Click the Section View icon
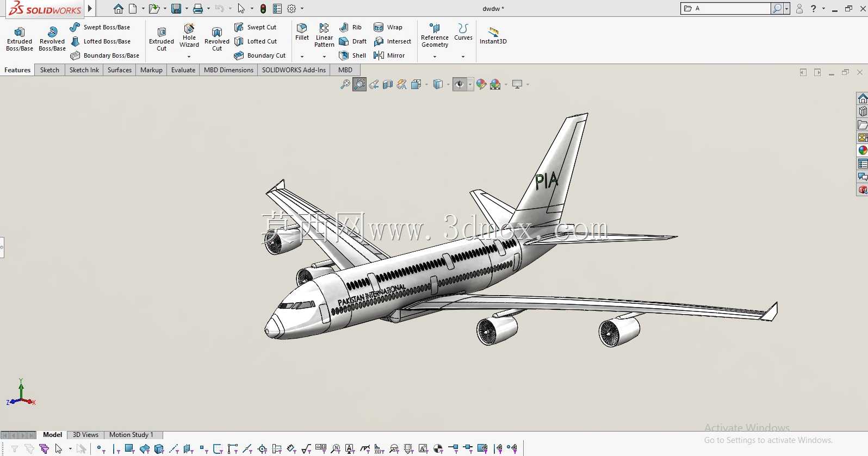 click(388, 84)
